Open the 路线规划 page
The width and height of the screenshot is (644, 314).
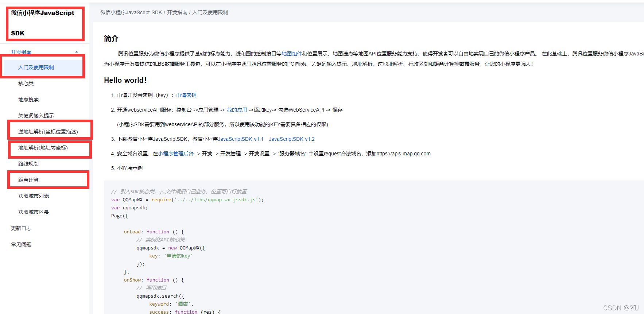click(28, 164)
